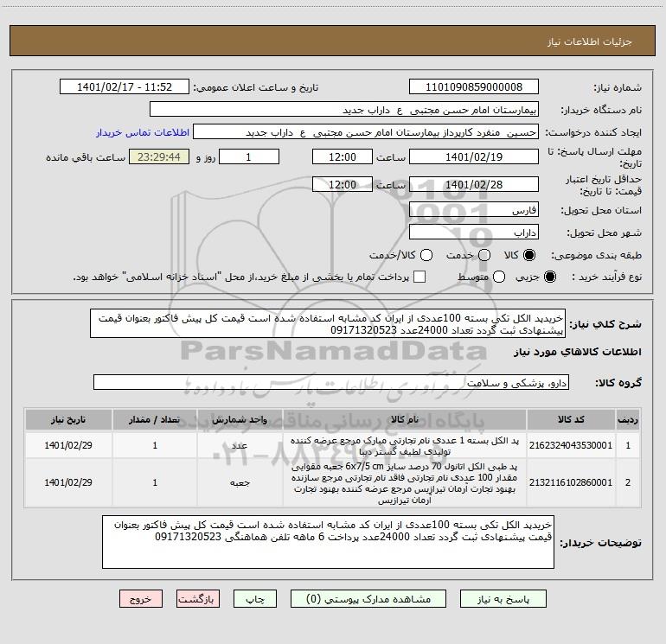Viewport: 666px width, 644px height.
Task: Click row 2 product name پد طبی الکل اتانول
Action: [405, 483]
